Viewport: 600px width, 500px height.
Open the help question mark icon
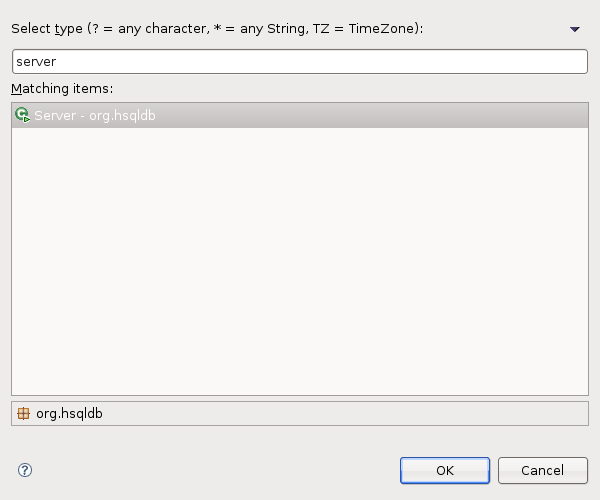[25, 470]
